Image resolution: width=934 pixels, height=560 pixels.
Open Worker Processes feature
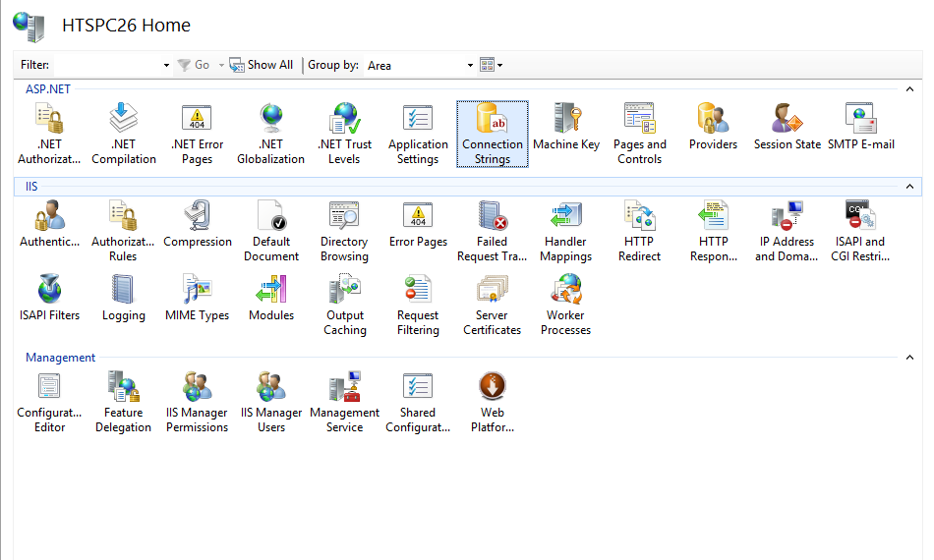tap(566, 305)
